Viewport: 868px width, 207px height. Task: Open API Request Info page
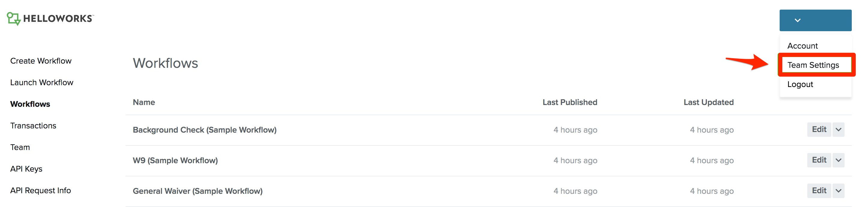pyautogui.click(x=41, y=190)
